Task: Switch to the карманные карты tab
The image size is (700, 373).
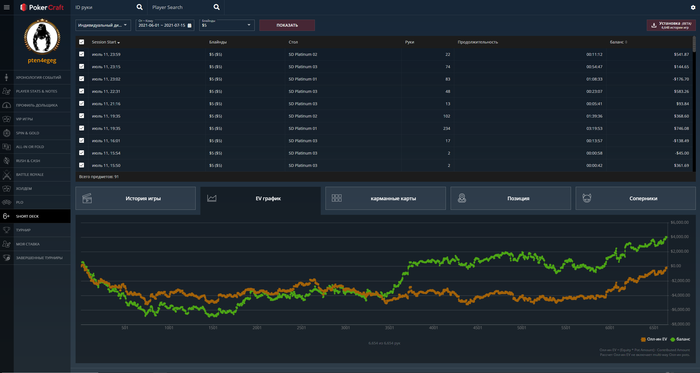Action: coord(385,198)
